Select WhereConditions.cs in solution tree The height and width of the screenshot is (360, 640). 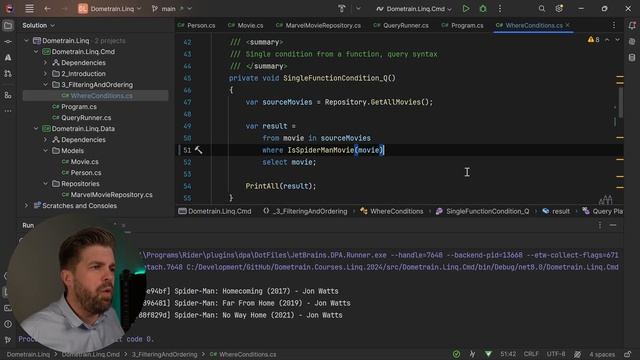(96, 96)
